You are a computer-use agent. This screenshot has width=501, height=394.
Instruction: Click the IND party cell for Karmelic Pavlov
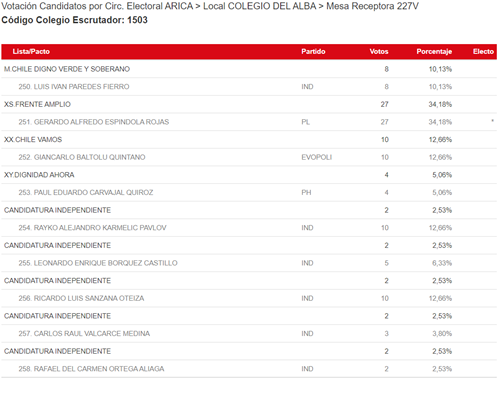(x=307, y=228)
